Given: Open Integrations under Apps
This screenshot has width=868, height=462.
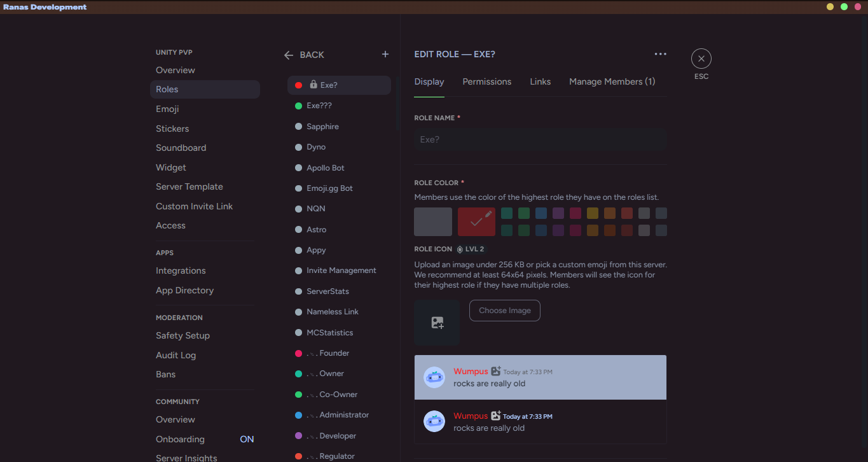Looking at the screenshot, I should [x=205, y=270].
